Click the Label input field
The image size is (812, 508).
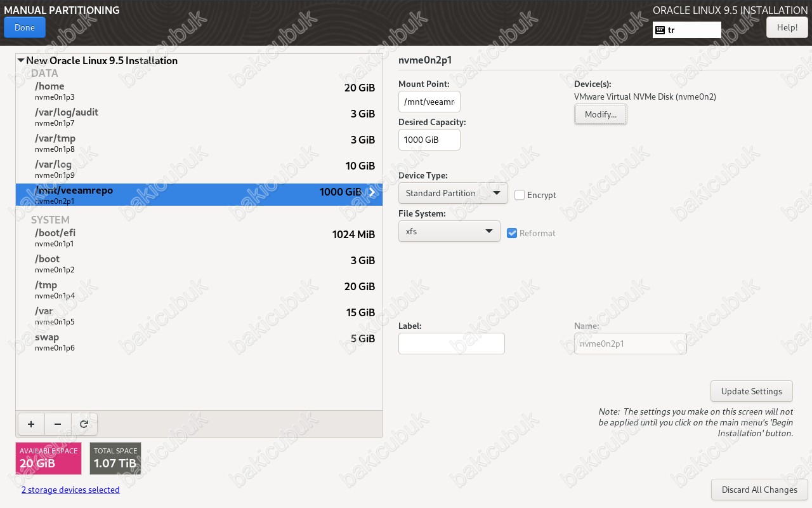click(452, 344)
